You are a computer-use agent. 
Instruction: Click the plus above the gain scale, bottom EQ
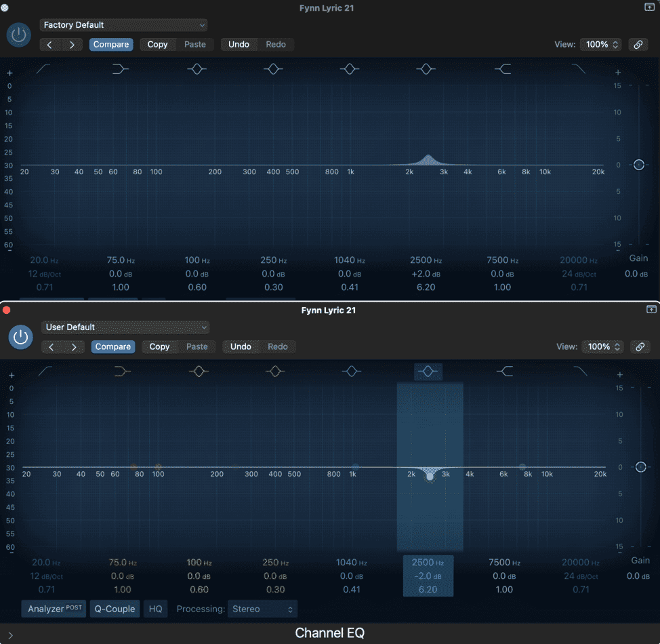pyautogui.click(x=619, y=375)
